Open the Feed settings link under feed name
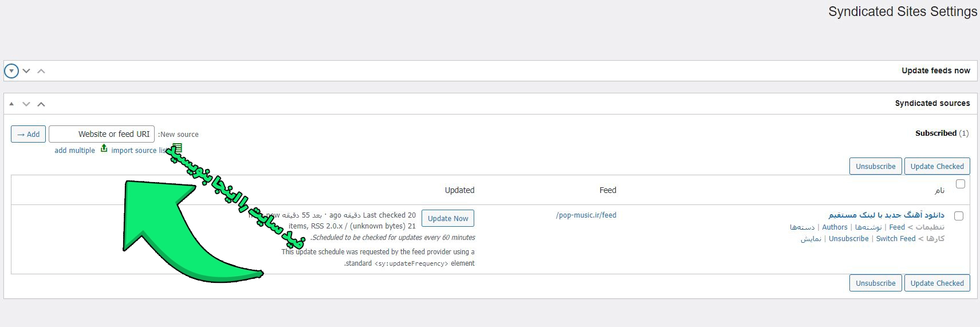The width and height of the screenshot is (980, 327). pyautogui.click(x=897, y=227)
